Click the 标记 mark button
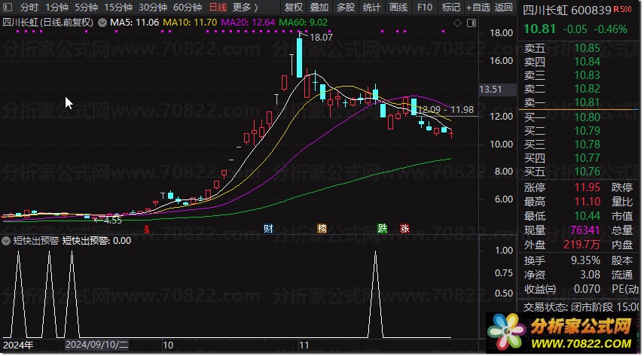Screen dimensions: 644x356 coord(451,8)
